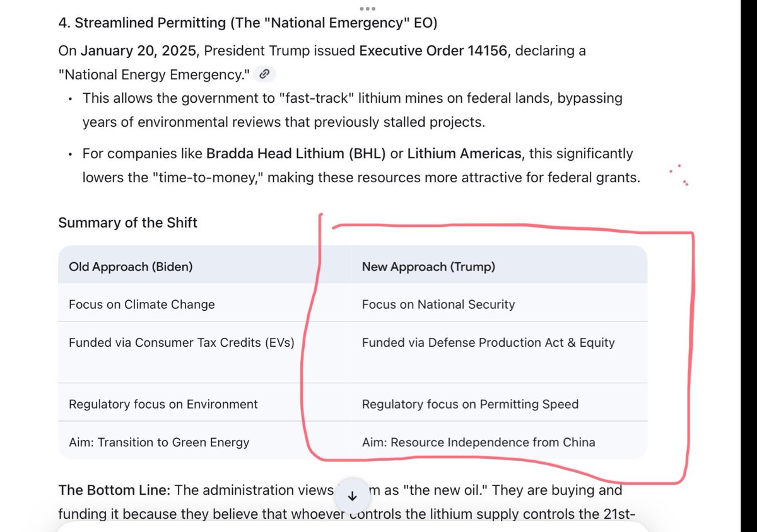Click the bullet about fast-track lithium mines
Screen dimensions: 757x532
(353, 110)
